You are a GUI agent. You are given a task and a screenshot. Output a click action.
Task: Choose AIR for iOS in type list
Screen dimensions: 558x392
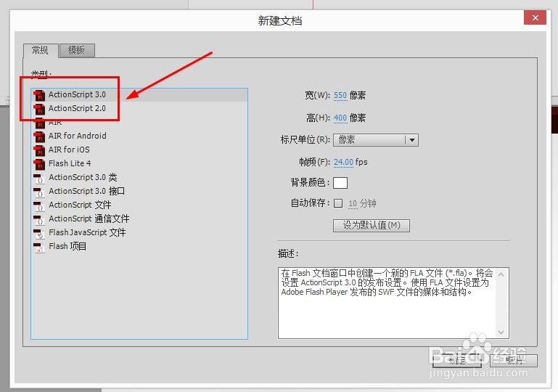click(x=139, y=150)
